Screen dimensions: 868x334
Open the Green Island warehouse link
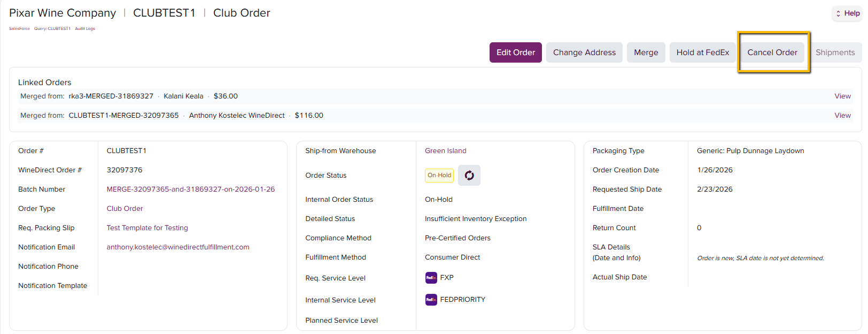point(446,151)
